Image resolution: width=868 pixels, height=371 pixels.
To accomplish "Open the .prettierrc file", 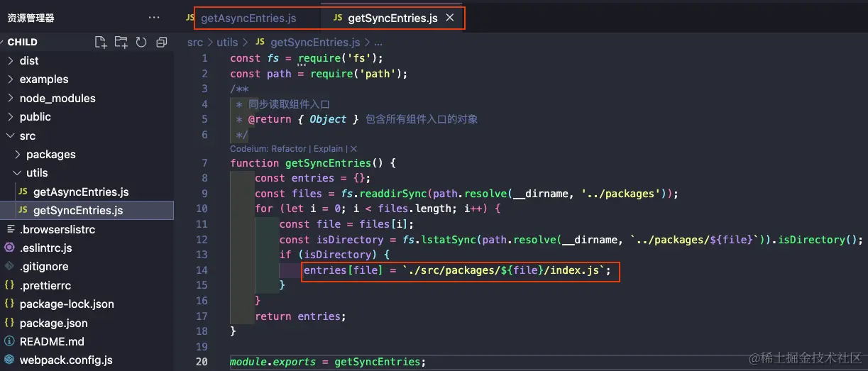I will tap(45, 286).
